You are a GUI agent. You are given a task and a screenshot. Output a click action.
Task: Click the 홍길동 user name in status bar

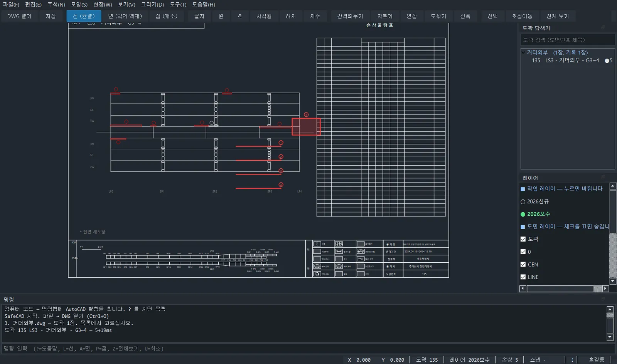(597, 360)
